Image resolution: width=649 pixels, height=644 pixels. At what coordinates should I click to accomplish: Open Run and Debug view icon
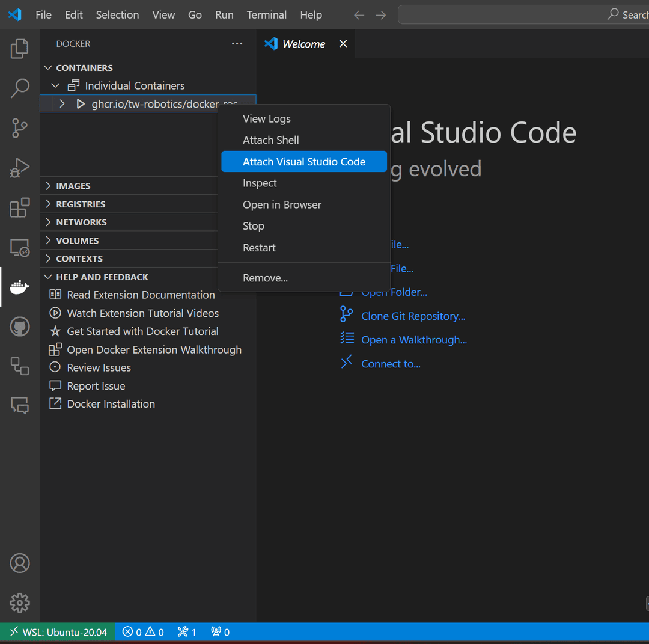pyautogui.click(x=20, y=168)
